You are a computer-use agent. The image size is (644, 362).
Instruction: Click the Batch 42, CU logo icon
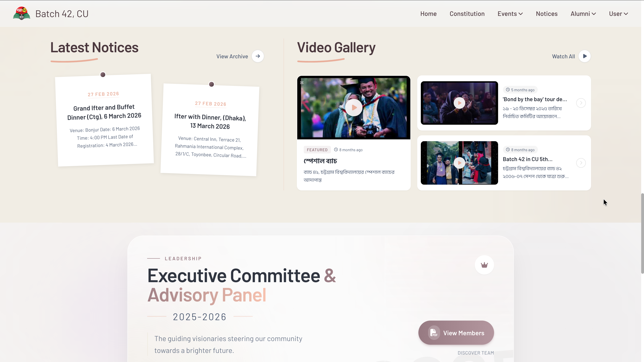pyautogui.click(x=22, y=13)
